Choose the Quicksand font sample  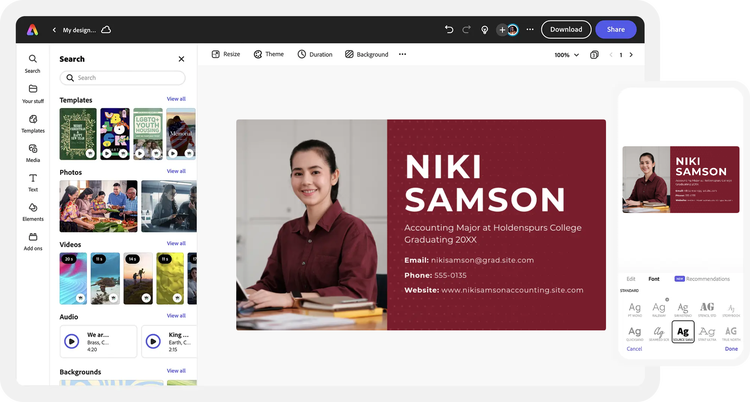pyautogui.click(x=635, y=333)
